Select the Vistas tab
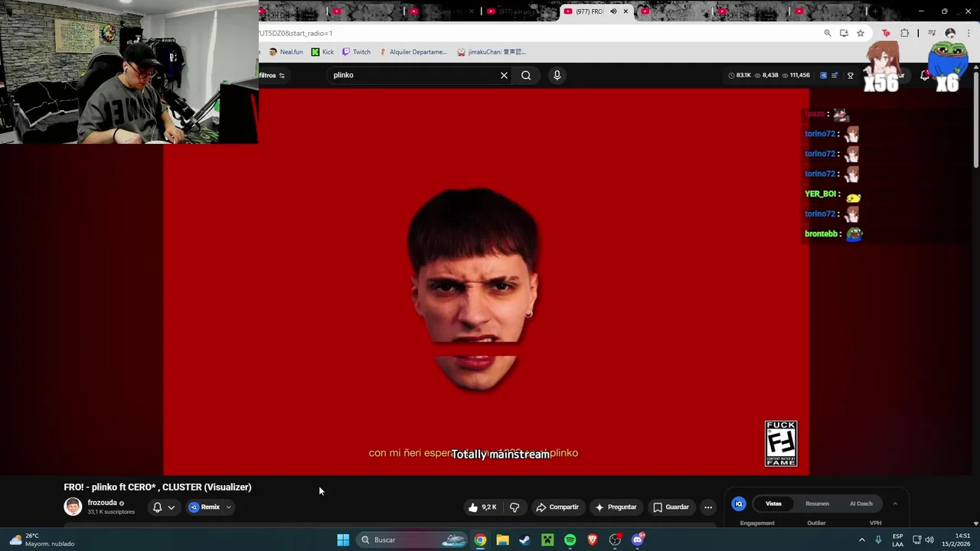Image resolution: width=980 pixels, height=551 pixels. [773, 504]
